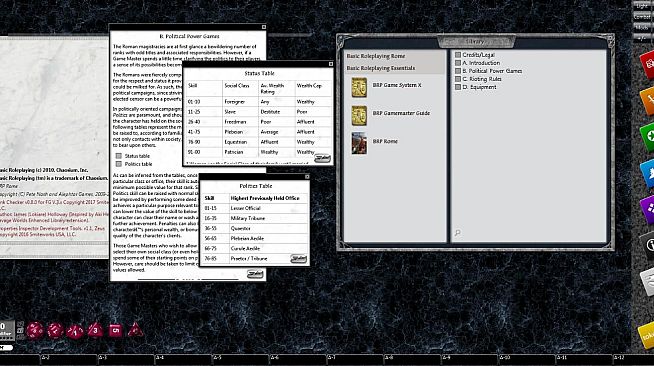
Task: Roll the d10 die
Action: coord(75,331)
